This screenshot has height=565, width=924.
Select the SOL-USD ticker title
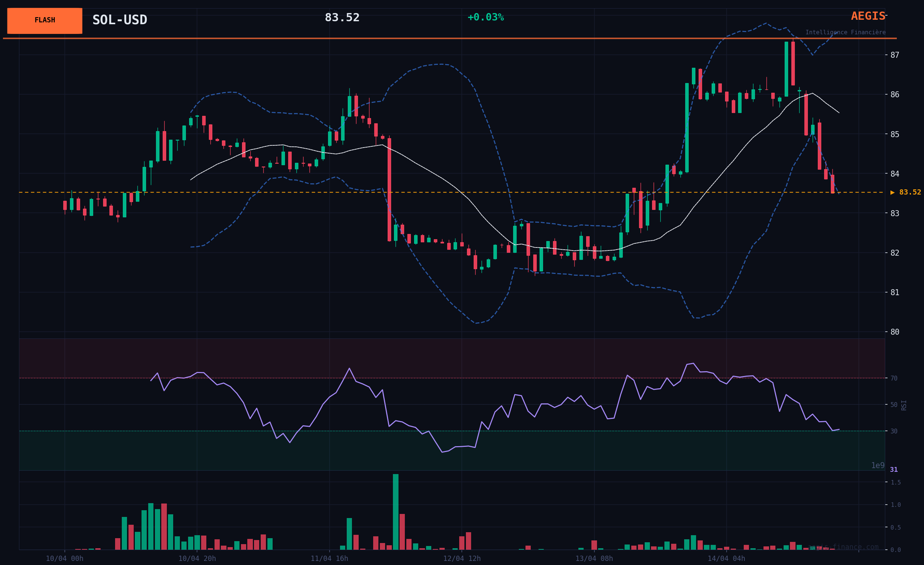[120, 20]
